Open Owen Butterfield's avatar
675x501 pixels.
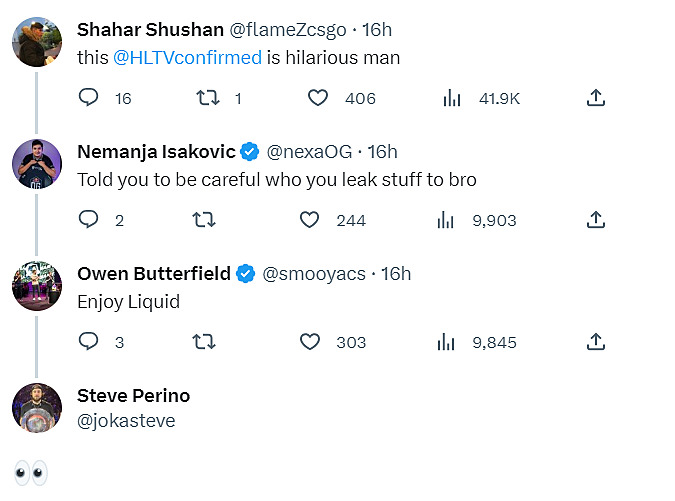[x=37, y=286]
